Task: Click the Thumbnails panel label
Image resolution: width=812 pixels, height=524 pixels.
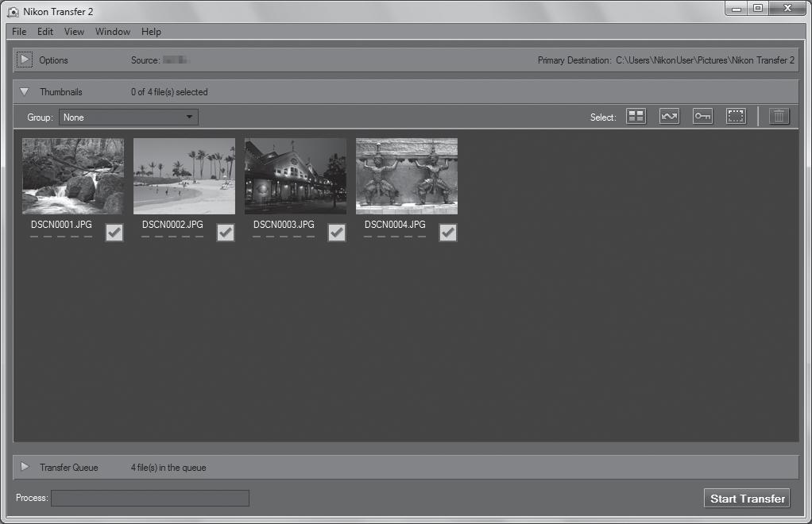Action: click(x=61, y=92)
